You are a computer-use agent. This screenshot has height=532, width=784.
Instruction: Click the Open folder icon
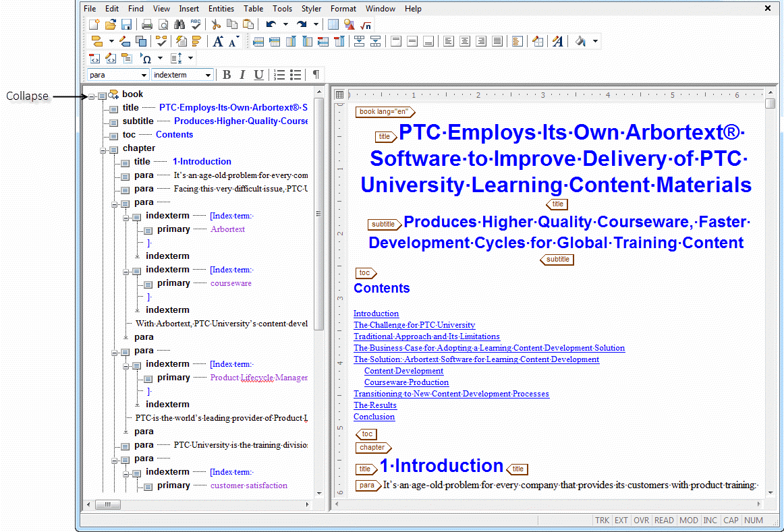pos(110,24)
